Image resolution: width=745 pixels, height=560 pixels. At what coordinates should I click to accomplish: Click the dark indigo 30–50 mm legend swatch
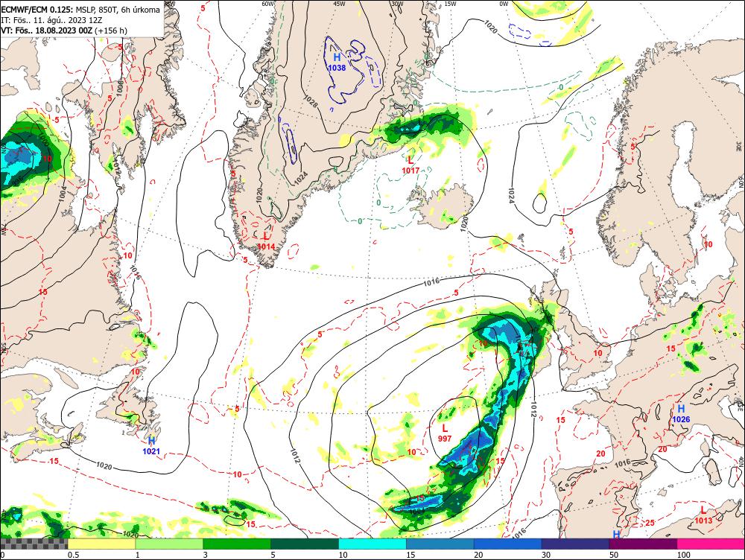click(x=575, y=544)
